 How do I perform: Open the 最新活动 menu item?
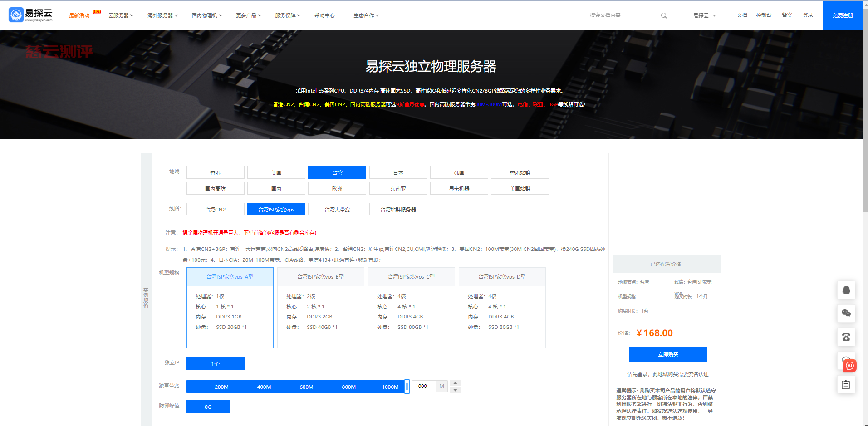point(79,15)
